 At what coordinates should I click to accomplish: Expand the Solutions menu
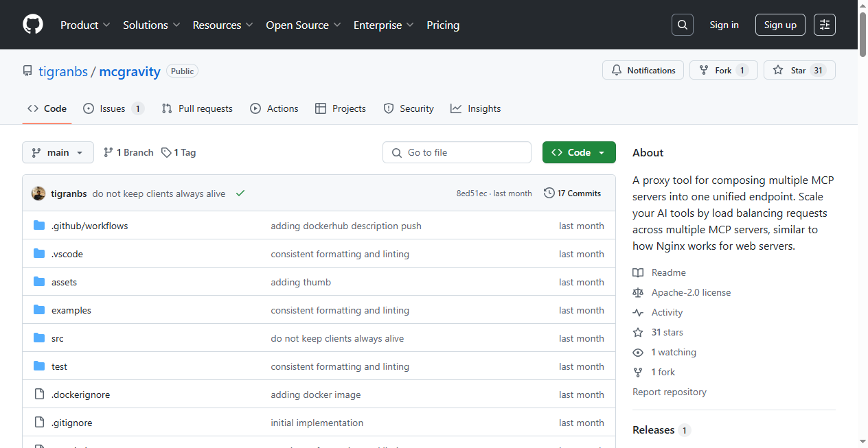(152, 25)
